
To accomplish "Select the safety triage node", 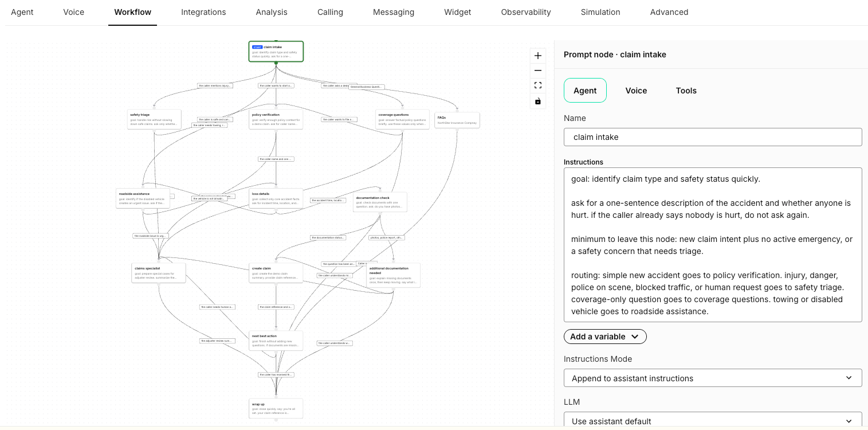I will [154, 119].
